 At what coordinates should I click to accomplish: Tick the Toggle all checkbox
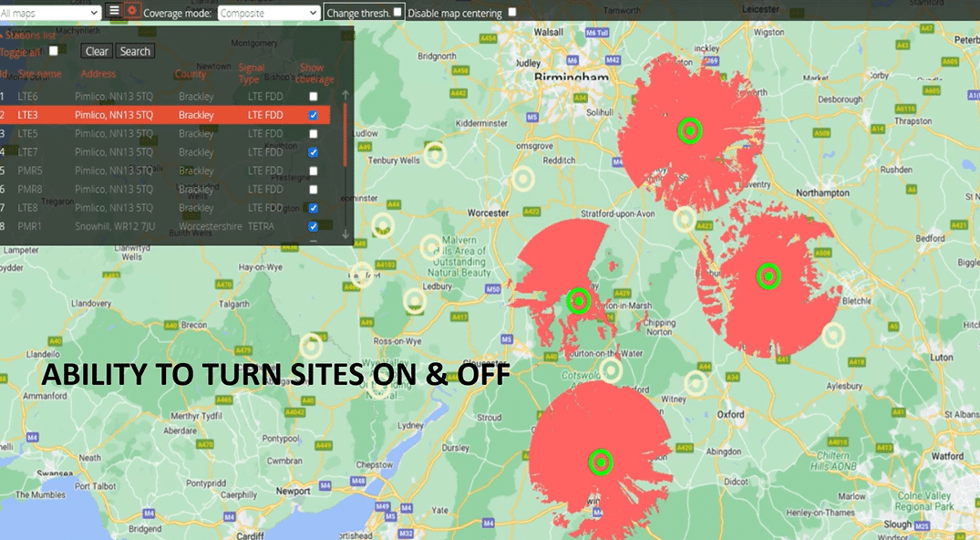pyautogui.click(x=54, y=51)
